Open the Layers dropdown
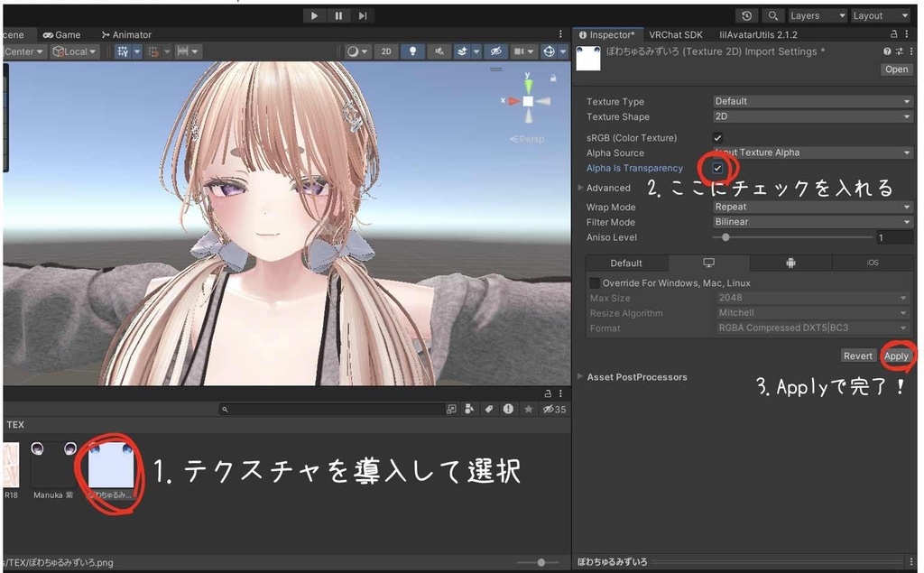The image size is (924, 573). coord(817,16)
